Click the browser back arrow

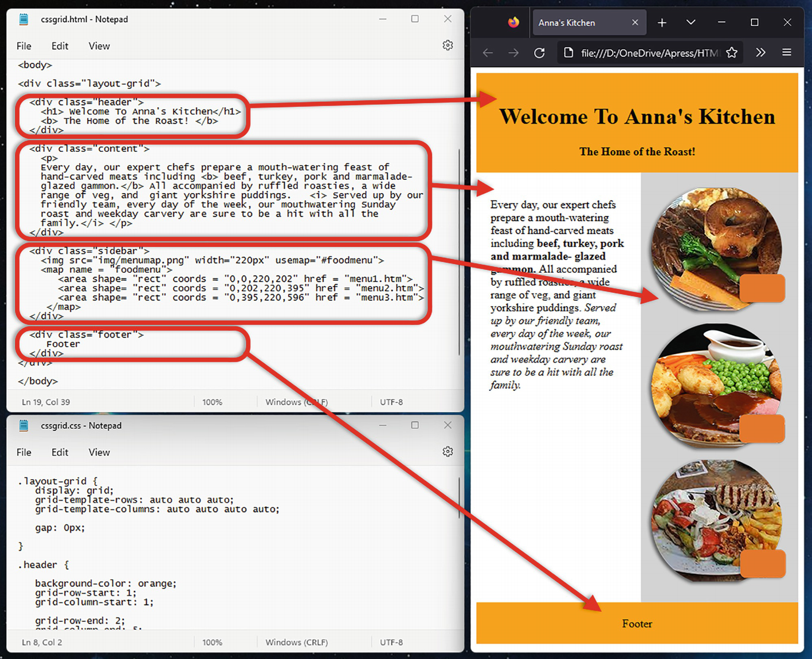point(488,53)
